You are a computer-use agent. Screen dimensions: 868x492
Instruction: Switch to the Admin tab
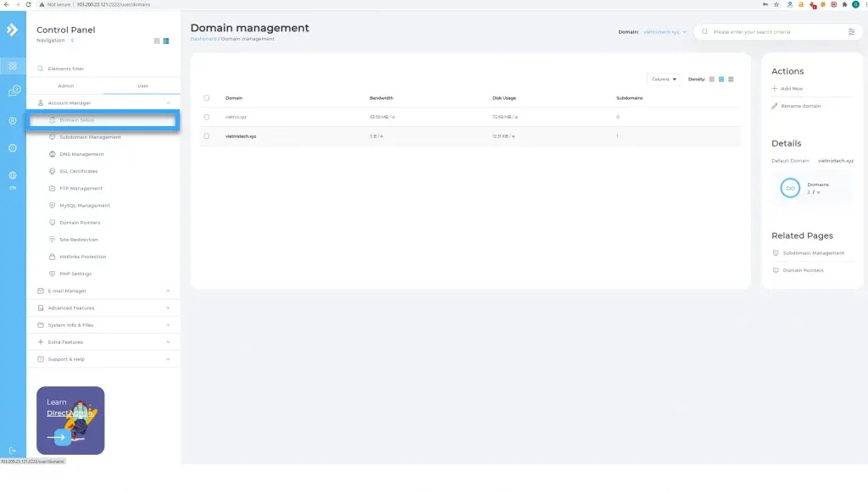[65, 86]
